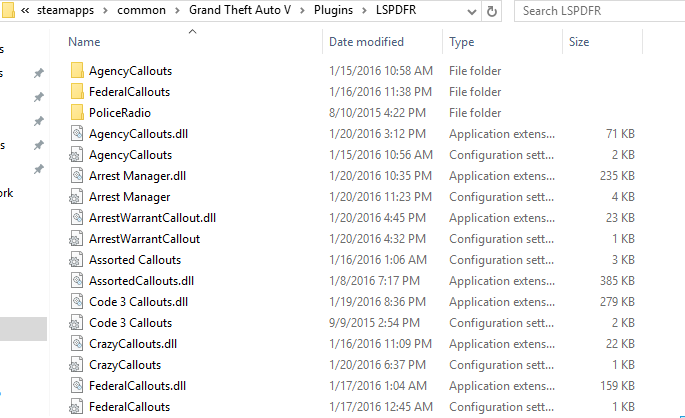Image resolution: width=685 pixels, height=418 pixels.
Task: Expand the arrow after Grand Theft Auto V
Action: pos(302,10)
